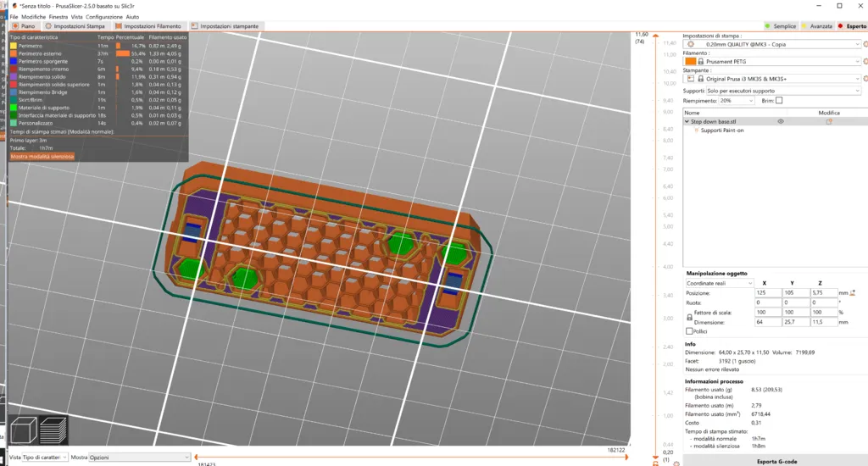Open the print settings preset dropdown
Image resolution: width=868 pixels, height=466 pixels.
point(773,44)
